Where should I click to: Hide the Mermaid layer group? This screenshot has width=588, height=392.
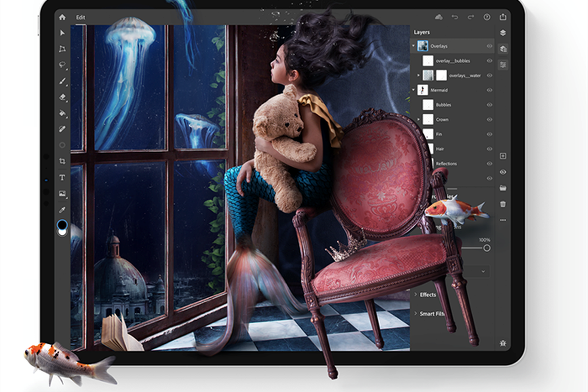[489, 90]
